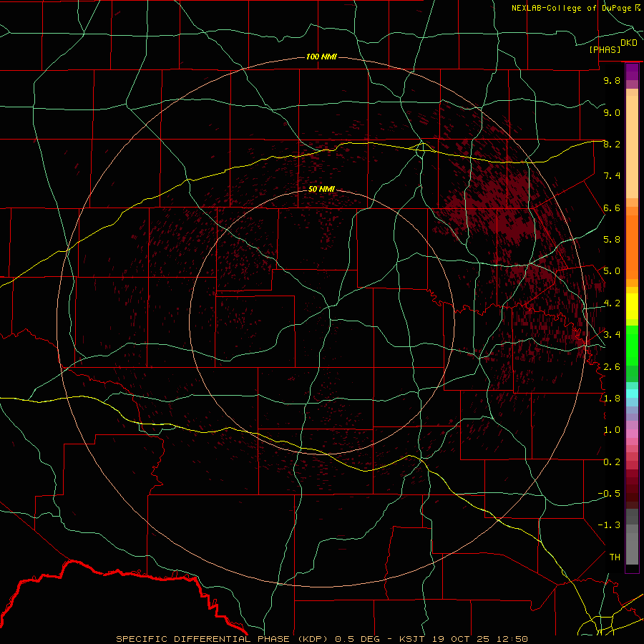Click the yellow section of the color bar
644x644 pixels.
click(632, 306)
